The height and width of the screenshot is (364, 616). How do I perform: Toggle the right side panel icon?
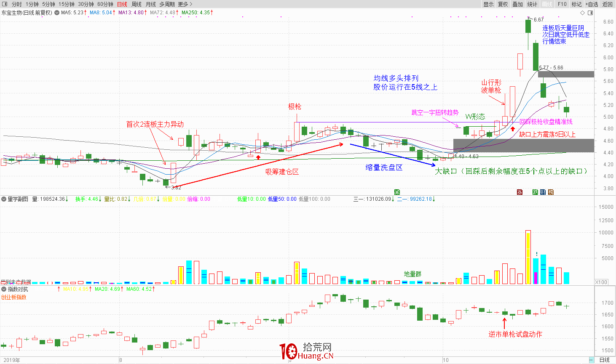point(590,13)
